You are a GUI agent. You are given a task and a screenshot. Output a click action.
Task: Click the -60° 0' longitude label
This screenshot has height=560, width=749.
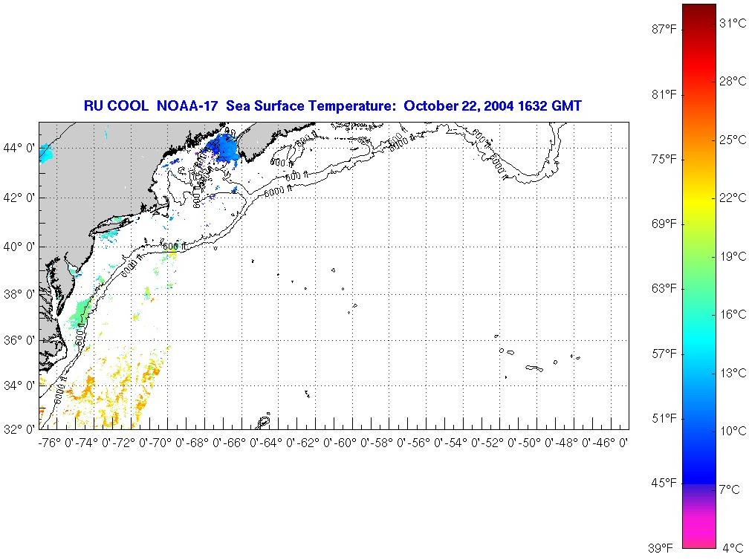351,443
